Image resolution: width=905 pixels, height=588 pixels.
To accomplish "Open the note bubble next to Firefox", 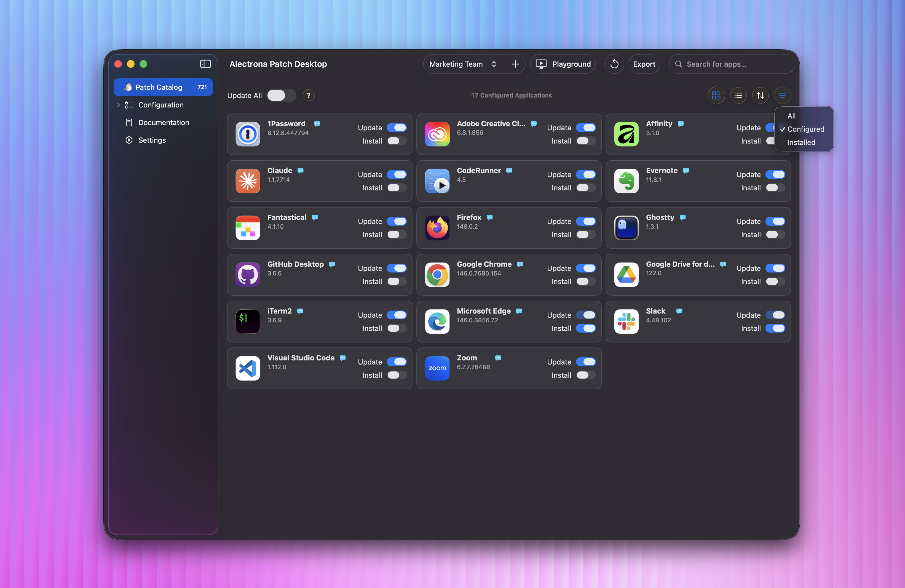I will (x=489, y=217).
